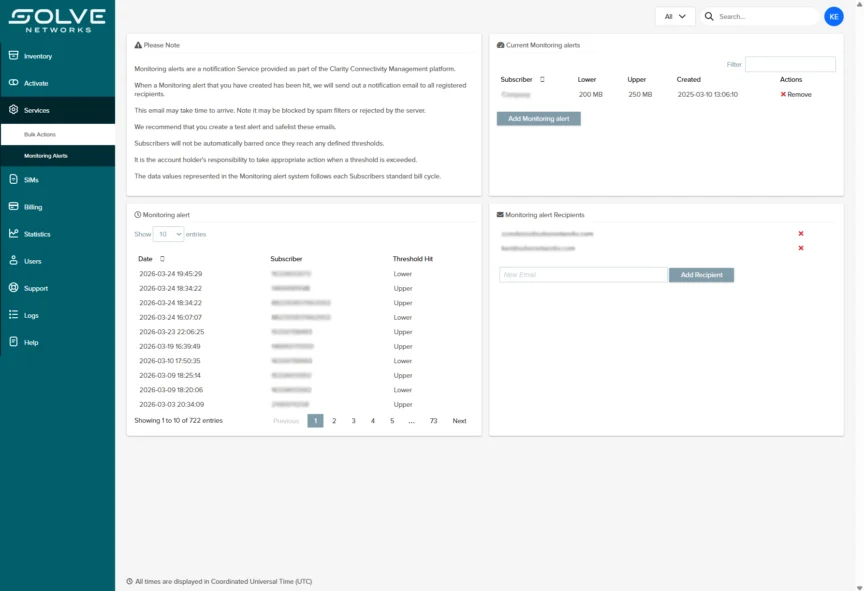Image resolution: width=864 pixels, height=591 pixels.
Task: Remove the first alert recipient email
Action: [800, 234]
